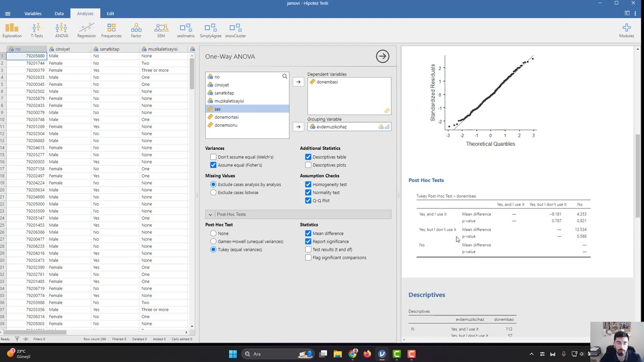Open the three-dot menu in jamovi's top-right corner
The width and height of the screenshot is (644, 362).
click(635, 14)
